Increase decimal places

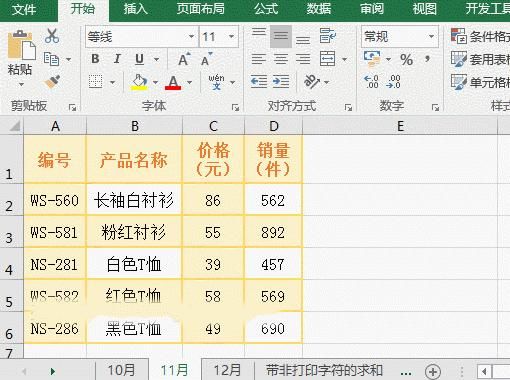[372, 82]
